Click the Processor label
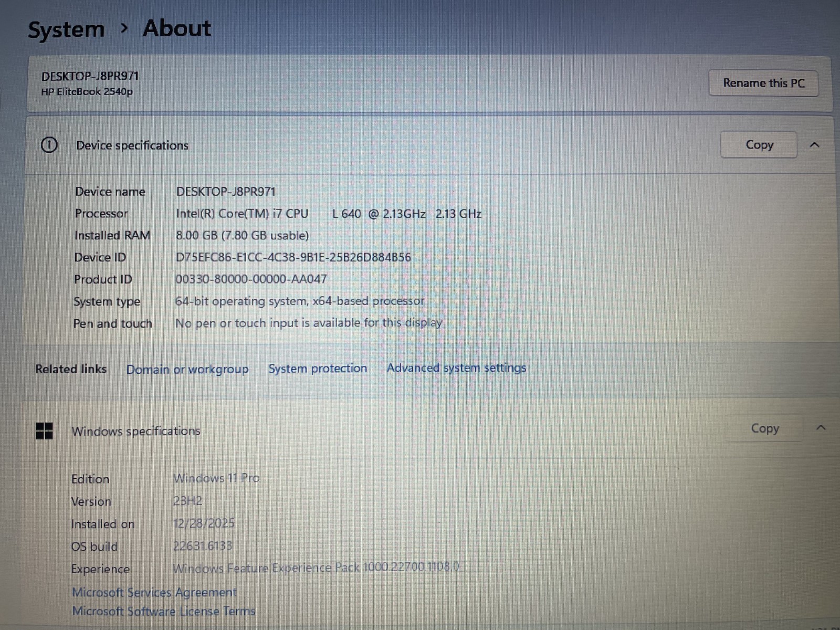This screenshot has width=840, height=630. pos(101,214)
